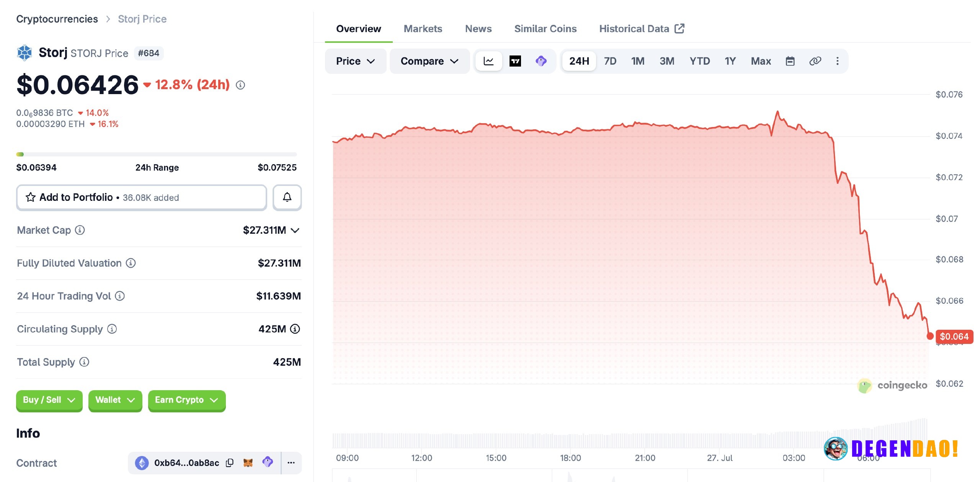This screenshot has height=482, width=980.
Task: Copy chart link icon
Action: (815, 61)
